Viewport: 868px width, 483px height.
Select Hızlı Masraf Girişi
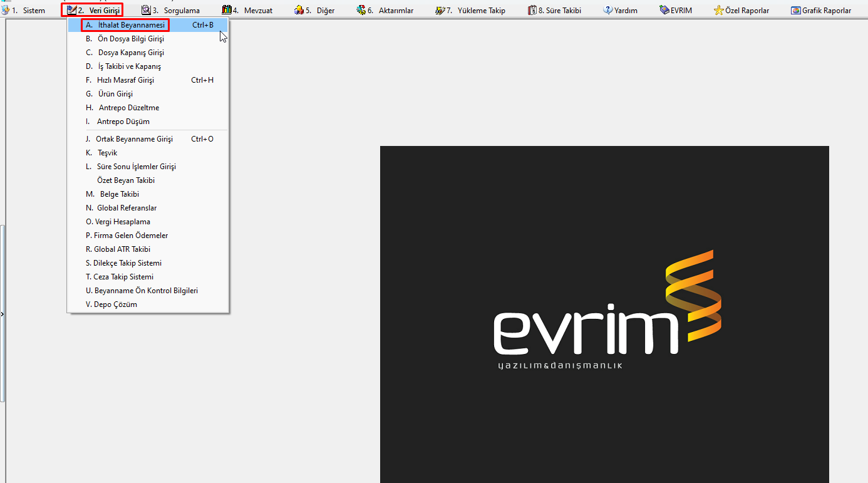(148, 80)
